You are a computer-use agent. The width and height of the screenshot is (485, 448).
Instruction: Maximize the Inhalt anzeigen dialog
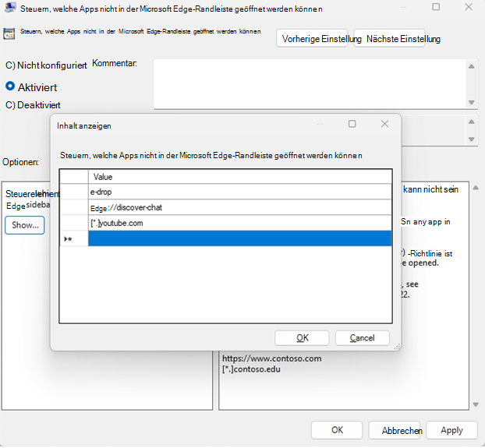352,124
